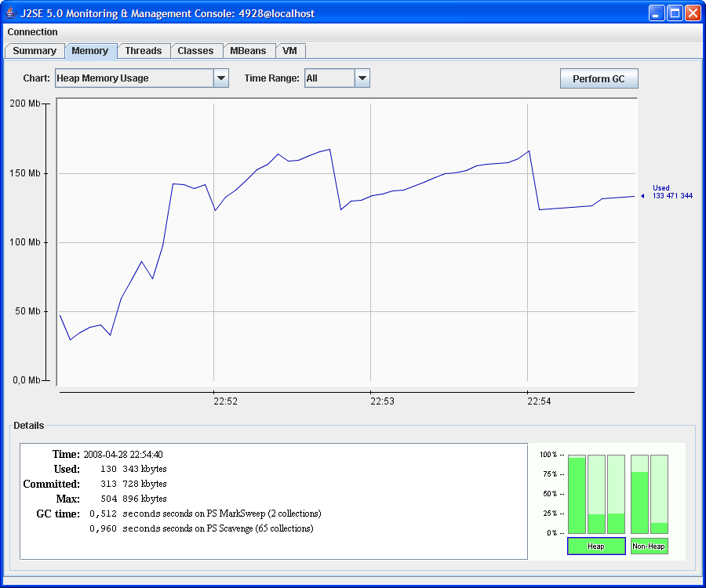The height and width of the screenshot is (588, 706).
Task: Click the 22:54 time axis label
Action: click(539, 401)
